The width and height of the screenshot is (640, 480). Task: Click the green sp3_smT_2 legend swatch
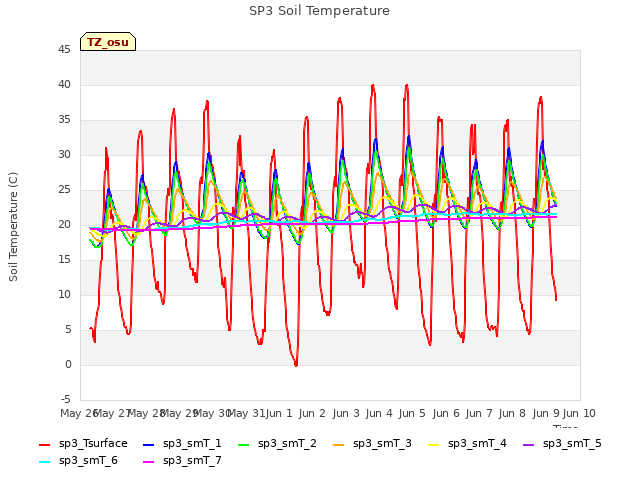(x=243, y=444)
